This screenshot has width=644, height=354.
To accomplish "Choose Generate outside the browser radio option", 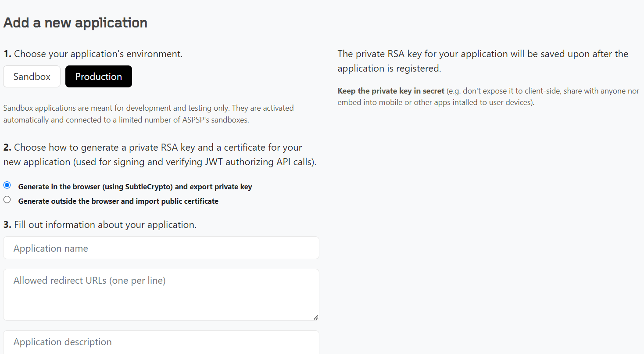I will [7, 199].
